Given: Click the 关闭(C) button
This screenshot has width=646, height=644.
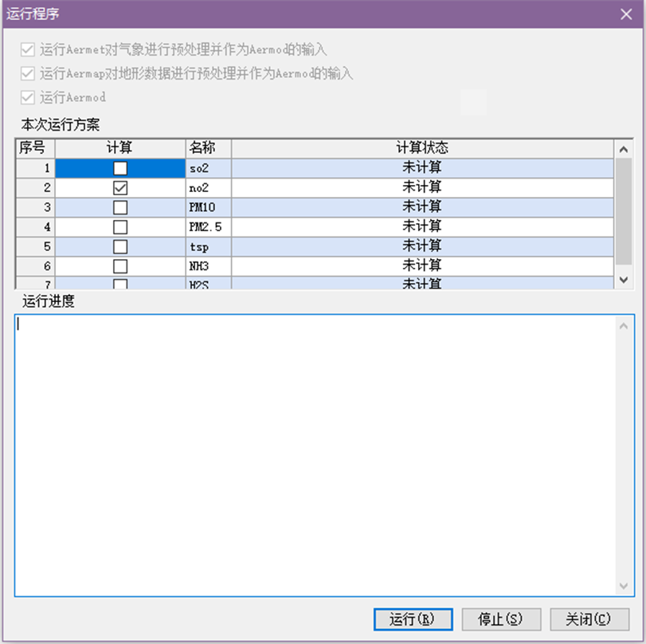Looking at the screenshot, I should tap(588, 619).
